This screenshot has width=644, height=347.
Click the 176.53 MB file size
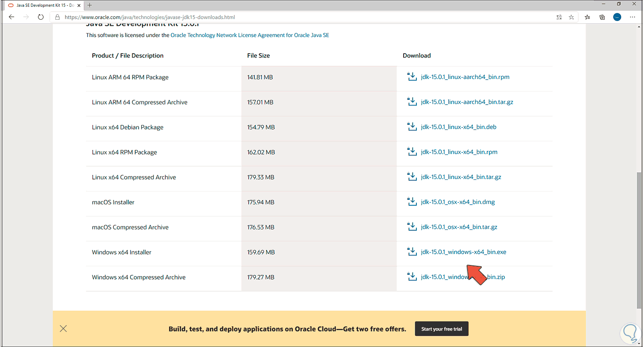(x=261, y=227)
